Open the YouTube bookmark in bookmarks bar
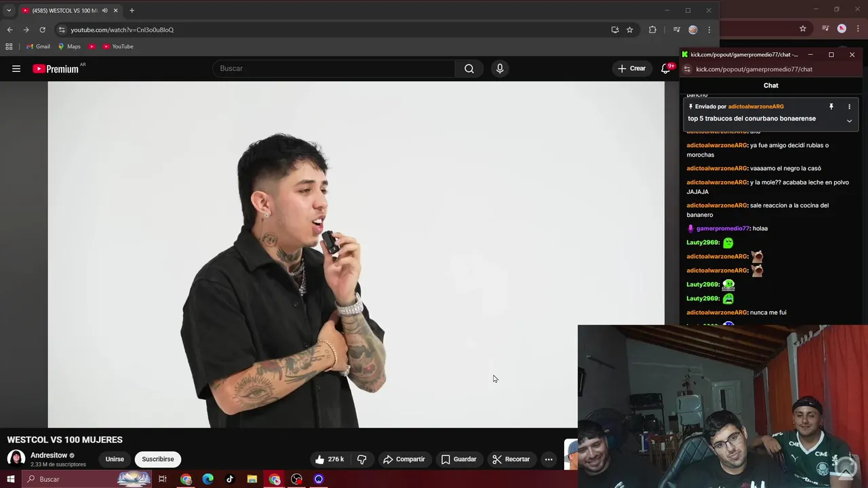The image size is (868, 488). point(117,47)
